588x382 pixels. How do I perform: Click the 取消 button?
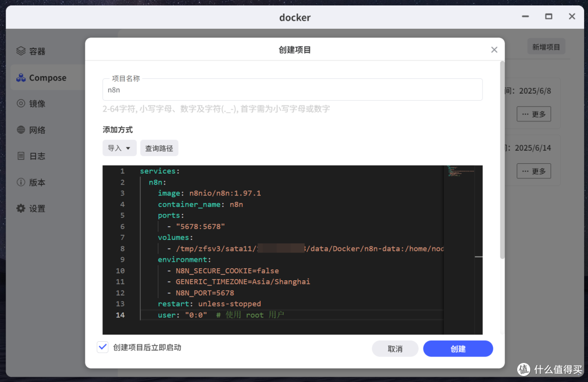coord(395,349)
